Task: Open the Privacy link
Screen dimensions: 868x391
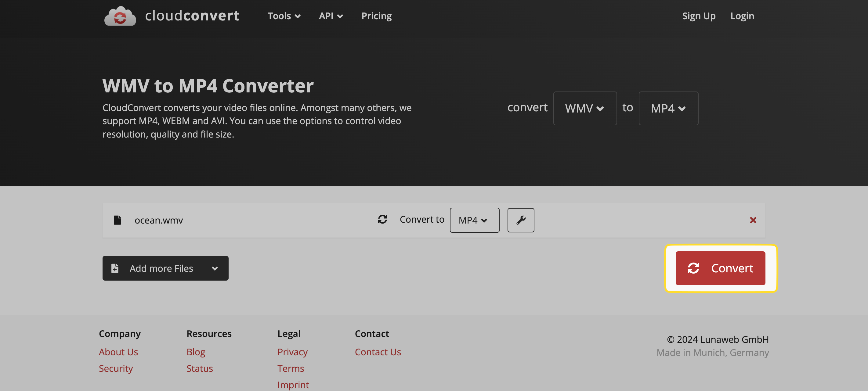Action: coord(292,352)
